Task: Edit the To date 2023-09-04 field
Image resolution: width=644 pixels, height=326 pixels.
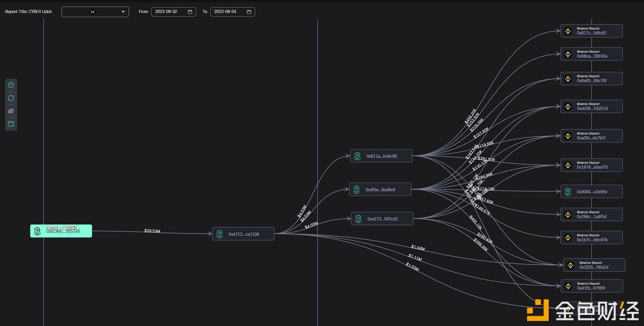Action: point(233,12)
